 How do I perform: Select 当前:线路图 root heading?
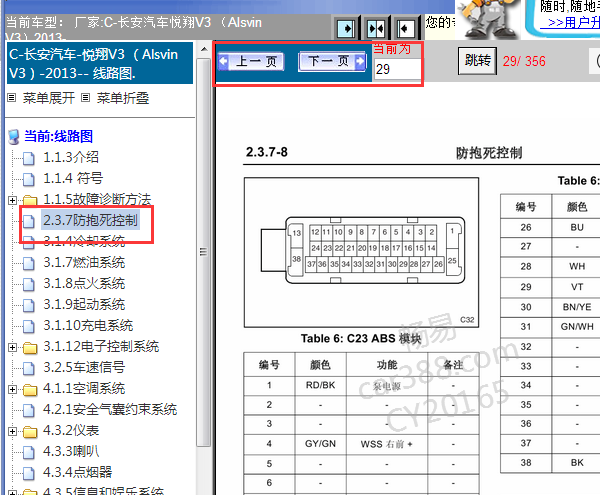59,136
